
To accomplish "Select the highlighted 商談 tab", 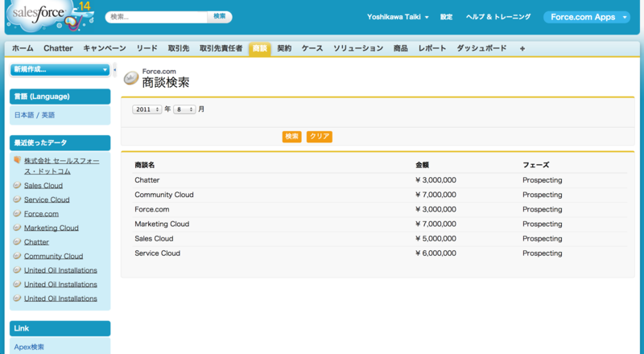I will click(x=259, y=48).
